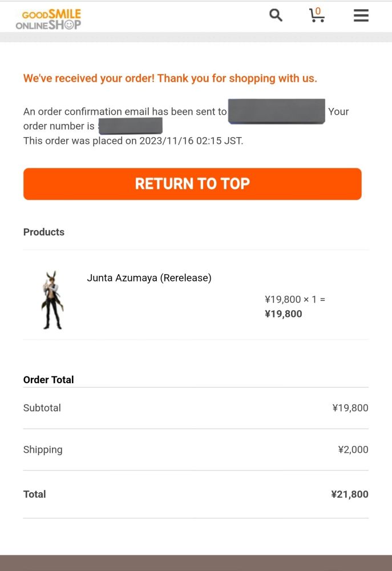Select the final Total ¥21,800
This screenshot has width=392, height=571.
349,494
